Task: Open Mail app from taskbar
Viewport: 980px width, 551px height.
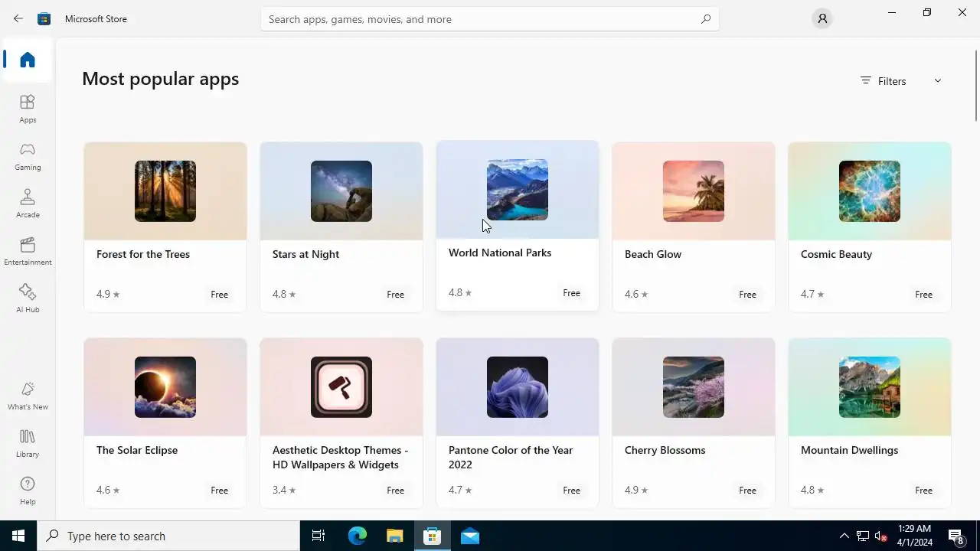Action: (x=470, y=536)
